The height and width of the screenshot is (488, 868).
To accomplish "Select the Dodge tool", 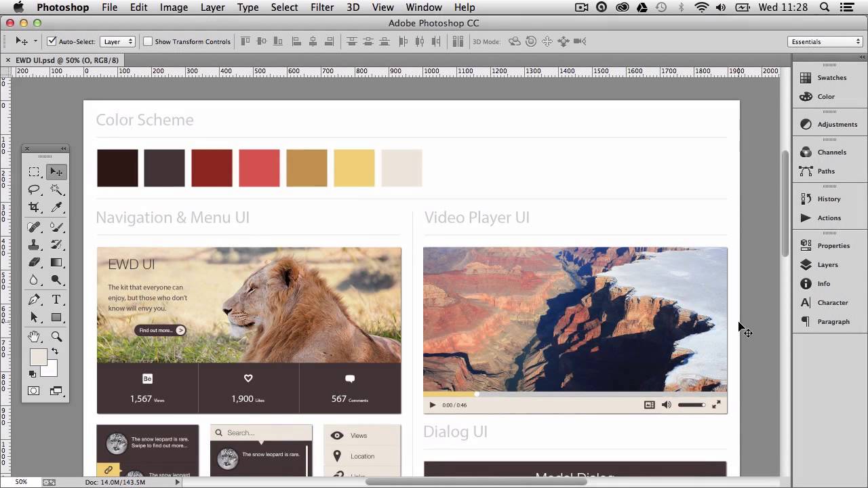I will point(56,280).
